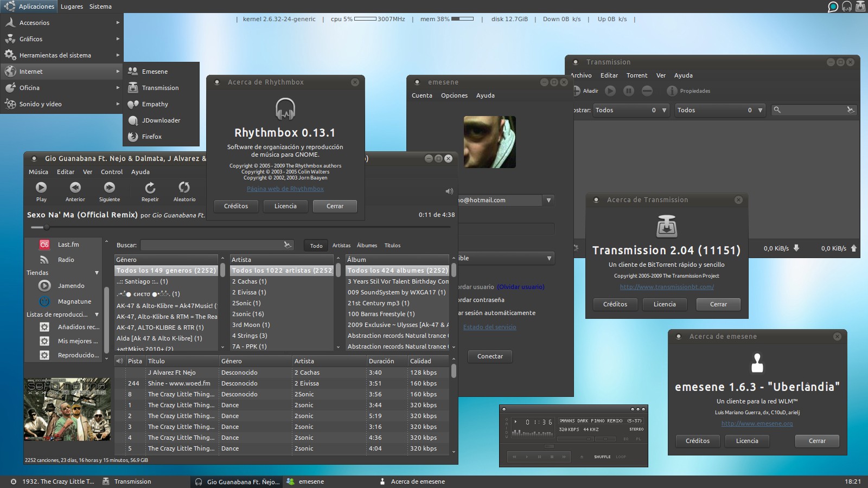Launch Firefox from Internet submenu
Image resolution: width=868 pixels, height=488 pixels.
(x=161, y=137)
